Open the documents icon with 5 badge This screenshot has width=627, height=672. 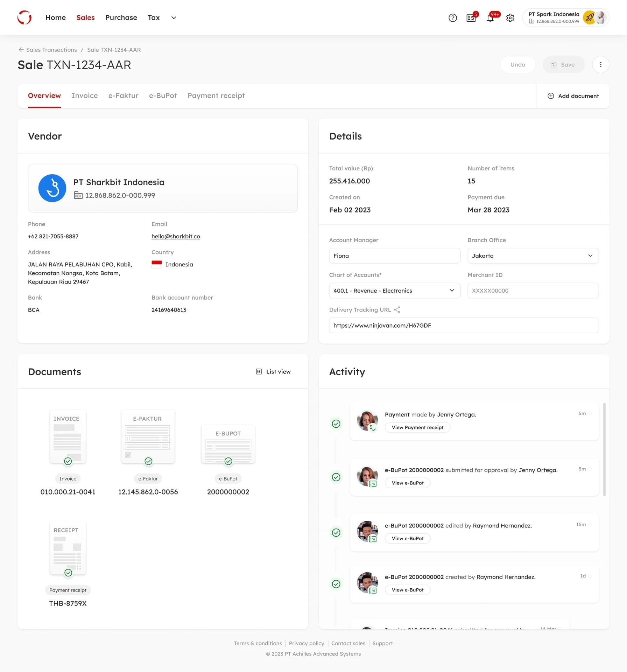tap(471, 17)
